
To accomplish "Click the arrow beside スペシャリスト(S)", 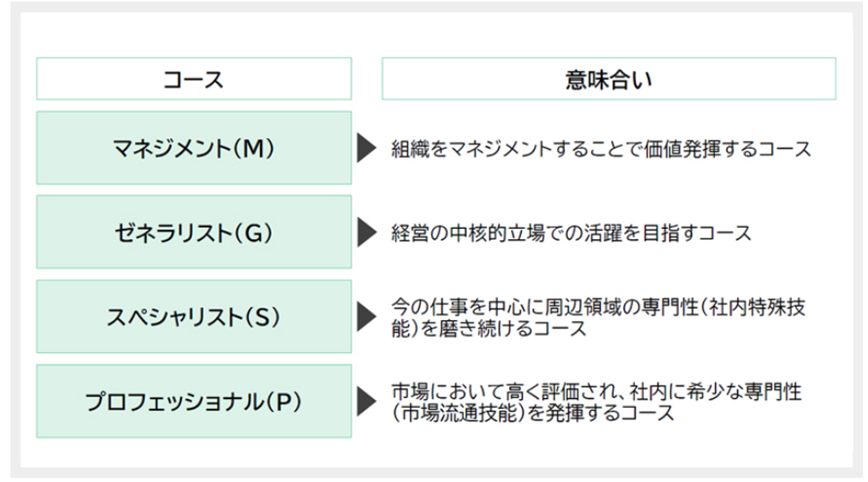I will pyautogui.click(x=367, y=317).
